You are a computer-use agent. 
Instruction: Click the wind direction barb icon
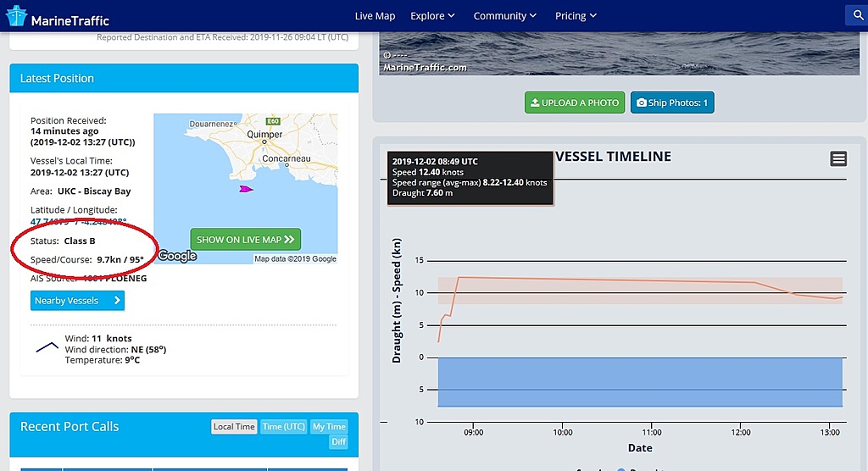click(47, 347)
